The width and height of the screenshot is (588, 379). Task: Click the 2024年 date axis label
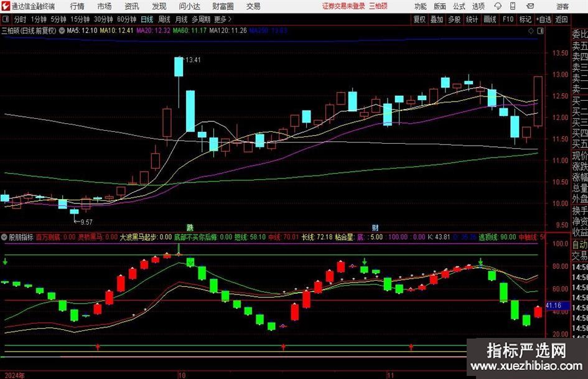pos(15,375)
